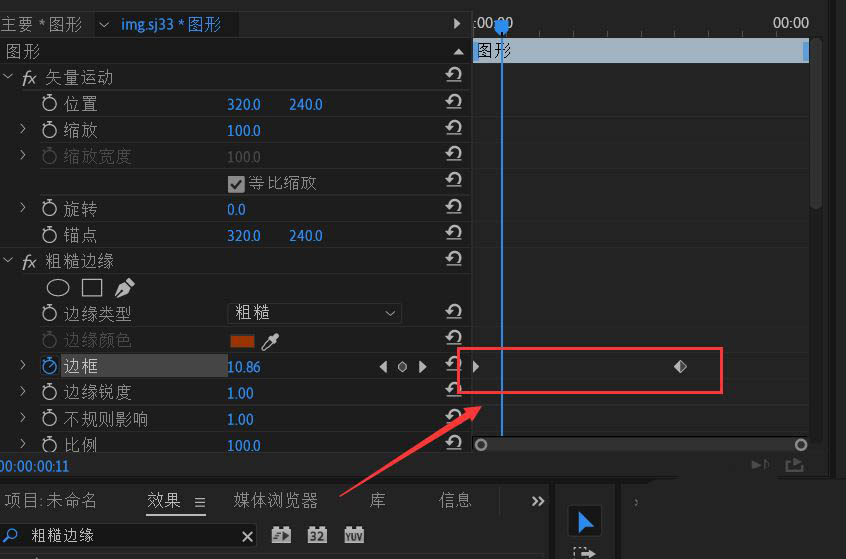Click the export frame icon
846x559 pixels.
tap(794, 465)
